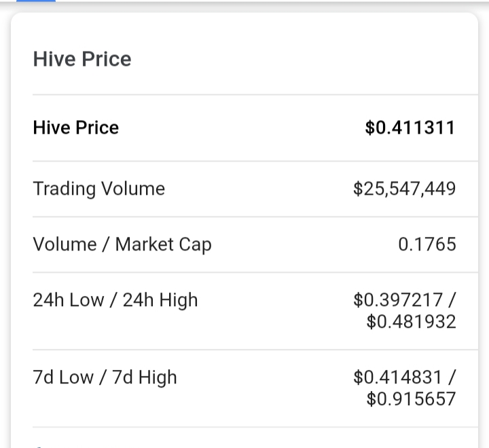489x448 pixels.
Task: Click the $0.411311 price value
Action: click(x=410, y=128)
